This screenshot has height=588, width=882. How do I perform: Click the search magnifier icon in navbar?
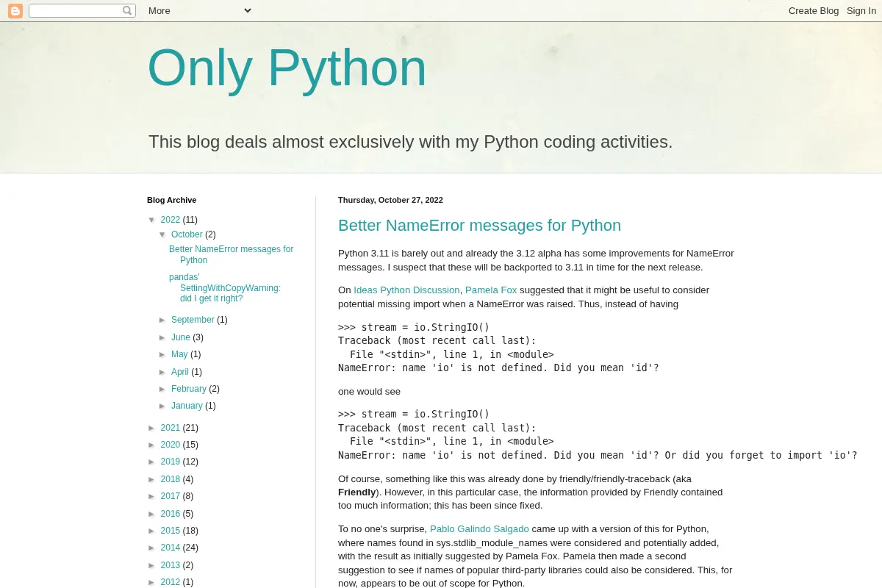click(127, 10)
